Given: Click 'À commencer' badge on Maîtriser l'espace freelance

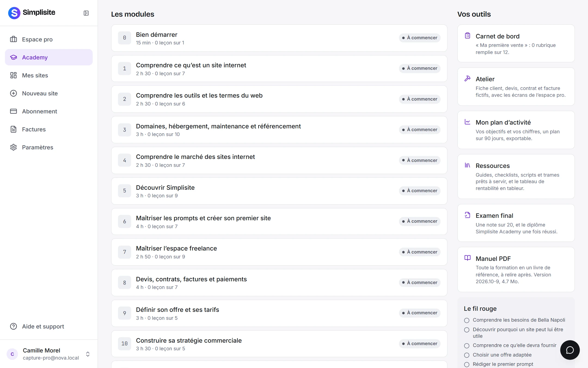Looking at the screenshot, I should (419, 252).
